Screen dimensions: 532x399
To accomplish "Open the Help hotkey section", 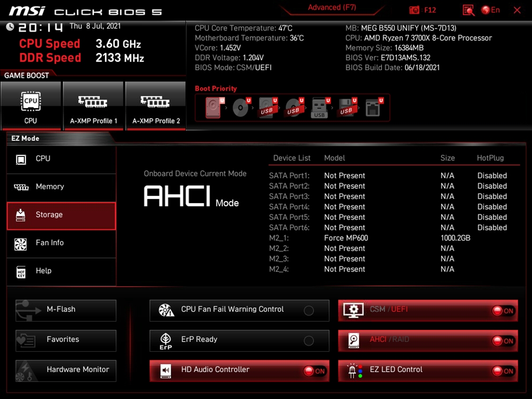I will click(x=61, y=271).
